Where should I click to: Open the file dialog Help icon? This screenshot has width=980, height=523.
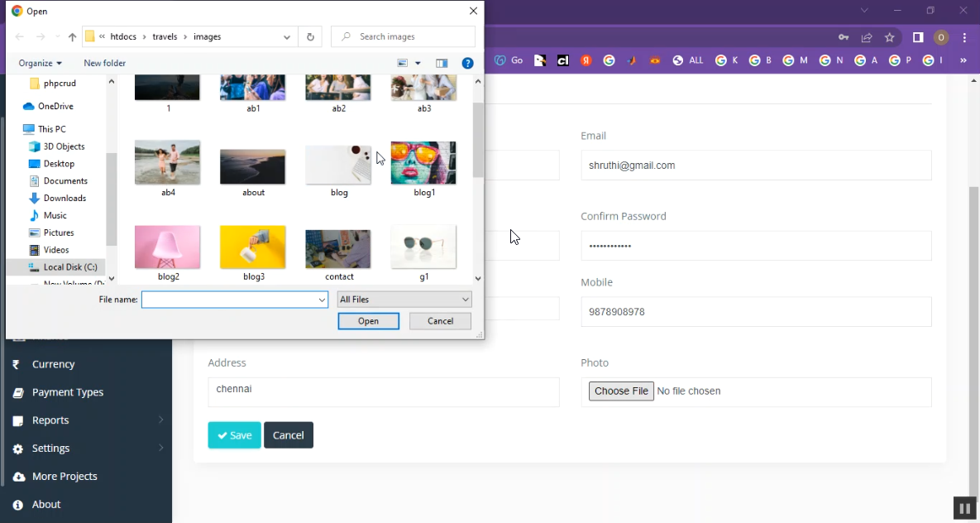point(467,64)
